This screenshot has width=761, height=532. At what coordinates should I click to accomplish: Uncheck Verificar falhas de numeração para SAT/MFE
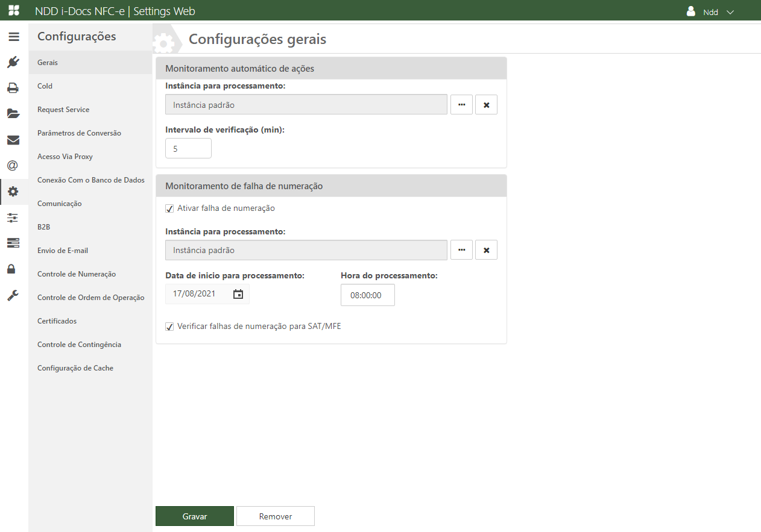point(169,327)
